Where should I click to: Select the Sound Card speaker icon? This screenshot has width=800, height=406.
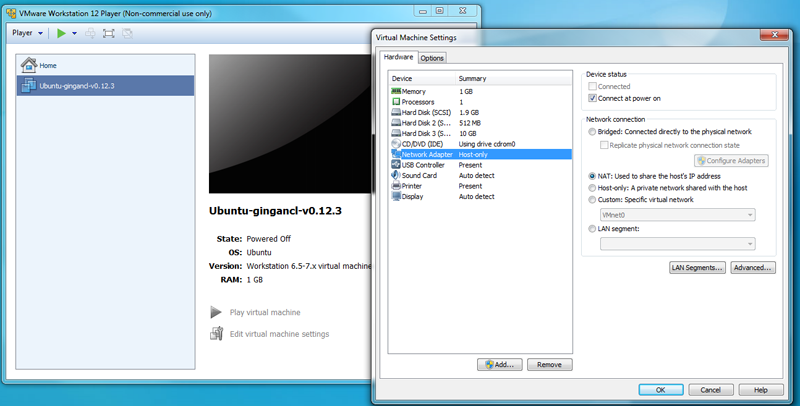[x=396, y=175]
